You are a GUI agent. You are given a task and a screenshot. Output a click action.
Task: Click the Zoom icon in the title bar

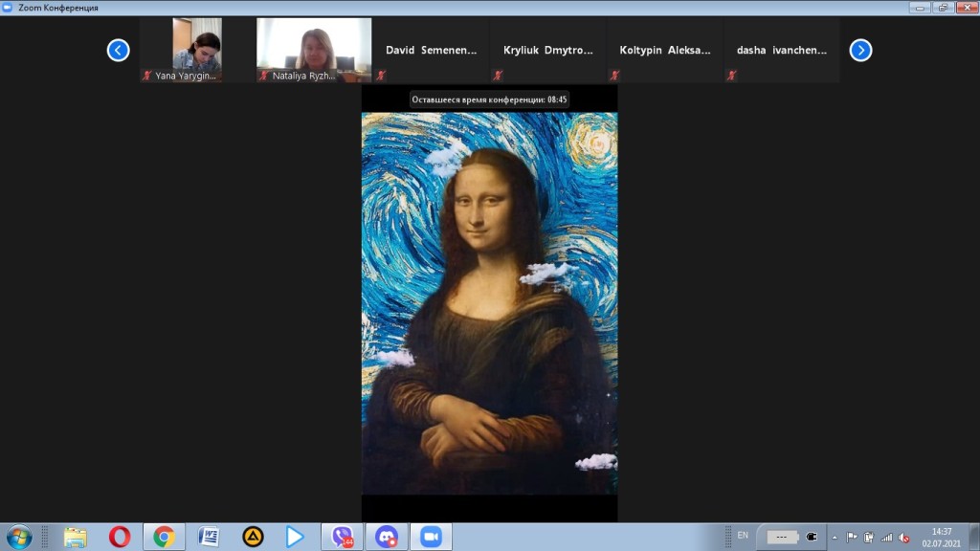point(8,8)
